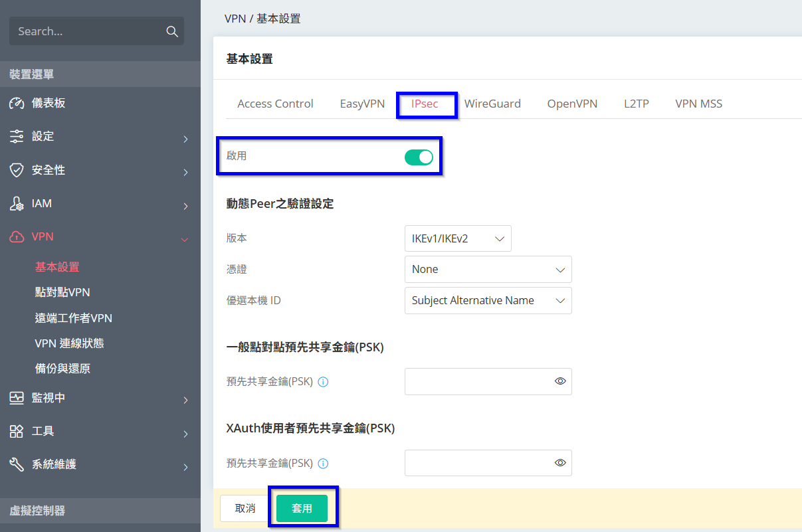
Task: Open the 儀表板 dashboard icon
Action: [x=17, y=104]
